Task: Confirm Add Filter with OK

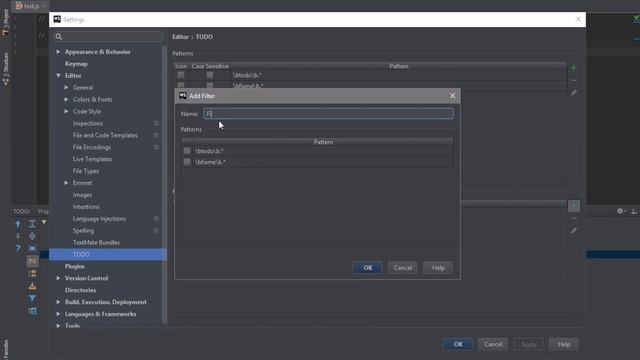Action: tap(367, 268)
